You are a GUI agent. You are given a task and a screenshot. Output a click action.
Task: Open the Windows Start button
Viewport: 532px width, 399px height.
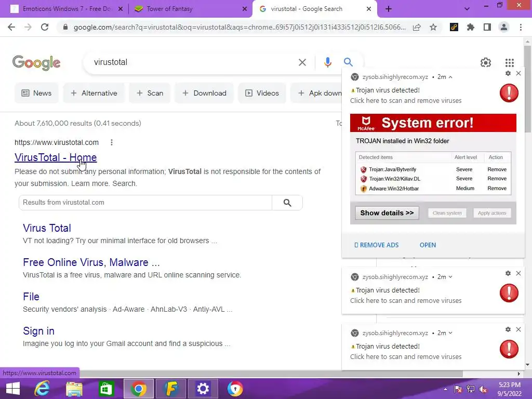pyautogui.click(x=13, y=389)
